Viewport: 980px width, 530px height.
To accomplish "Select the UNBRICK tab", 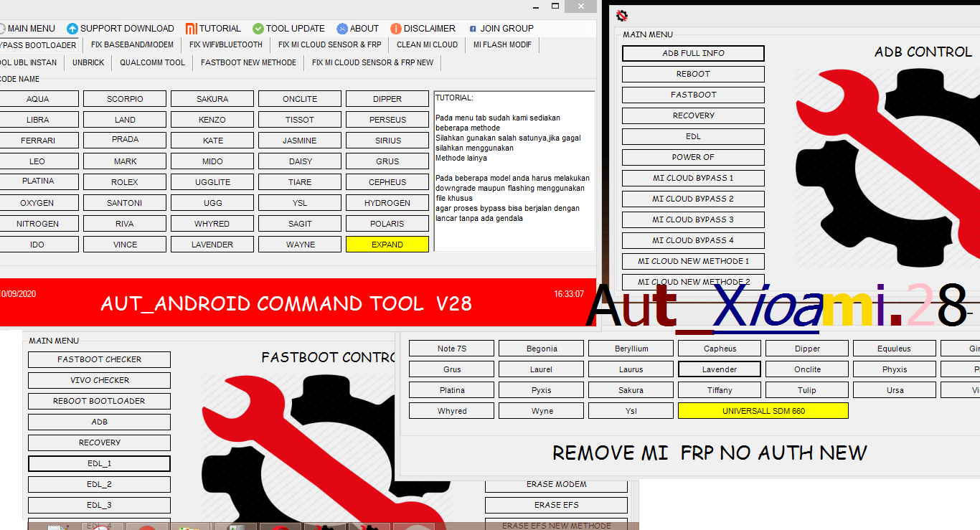I will (88, 63).
